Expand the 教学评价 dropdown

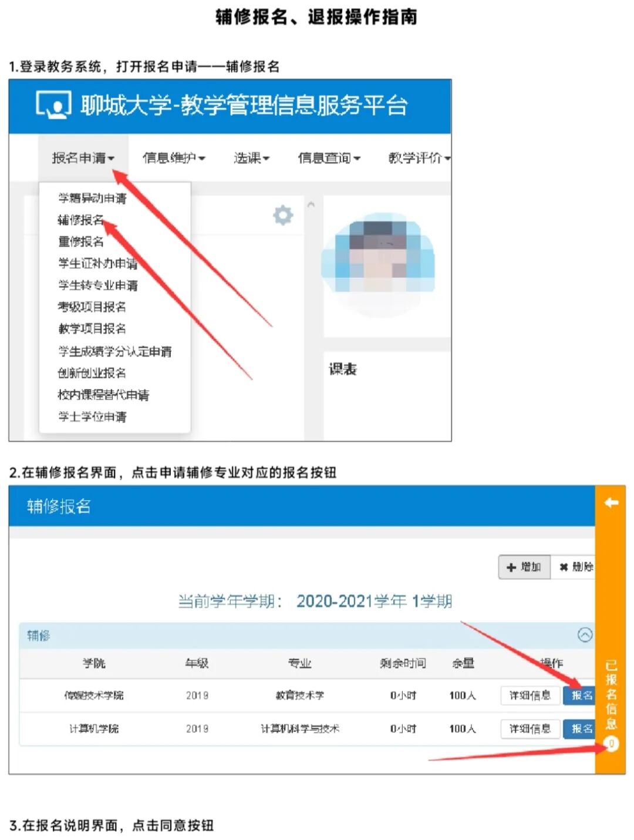pos(417,157)
